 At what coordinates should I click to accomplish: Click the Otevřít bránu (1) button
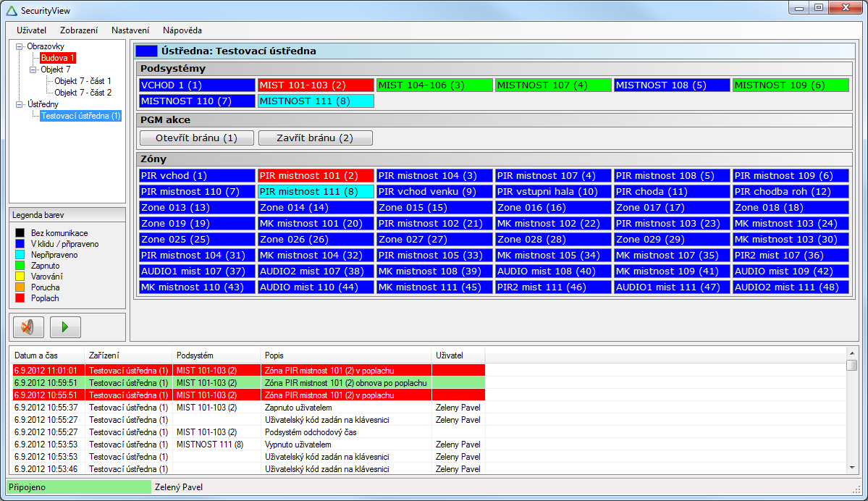tap(197, 138)
